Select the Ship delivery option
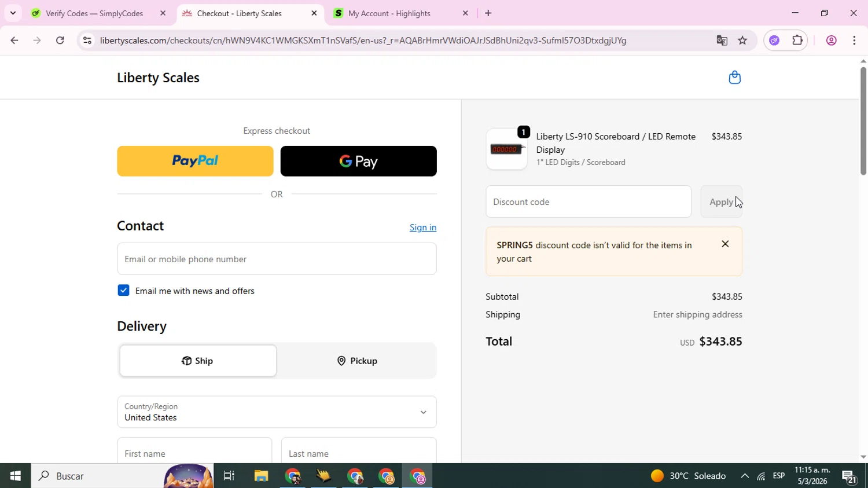868x488 pixels. click(198, 361)
